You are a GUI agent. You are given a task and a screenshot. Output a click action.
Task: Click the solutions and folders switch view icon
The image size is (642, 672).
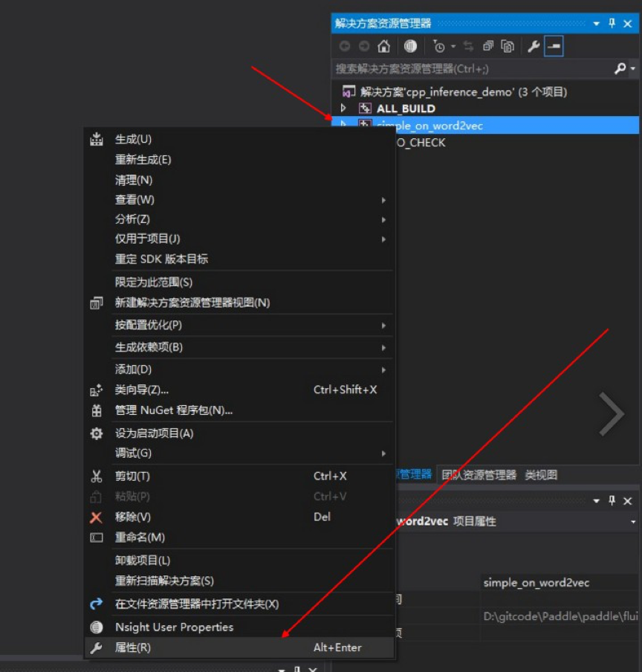(410, 46)
